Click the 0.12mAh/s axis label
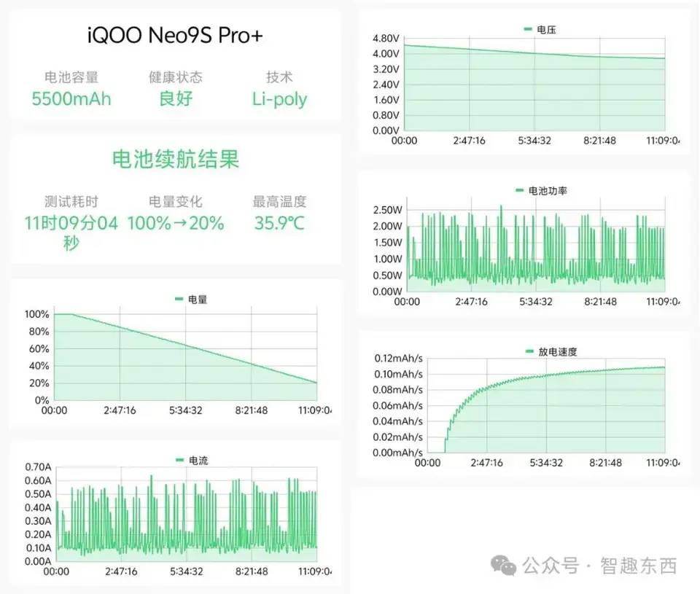 click(x=398, y=359)
